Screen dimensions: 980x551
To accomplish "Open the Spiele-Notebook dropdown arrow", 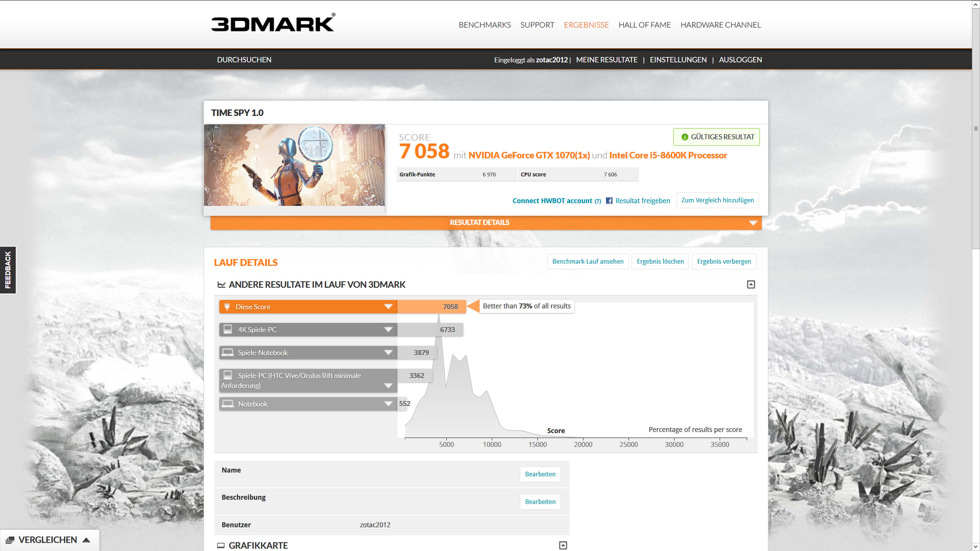I will [x=388, y=352].
